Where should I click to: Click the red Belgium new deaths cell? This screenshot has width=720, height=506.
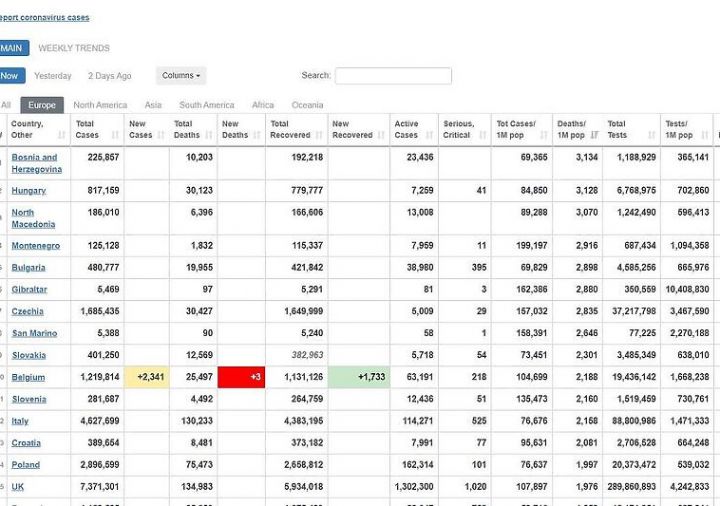[x=241, y=377]
